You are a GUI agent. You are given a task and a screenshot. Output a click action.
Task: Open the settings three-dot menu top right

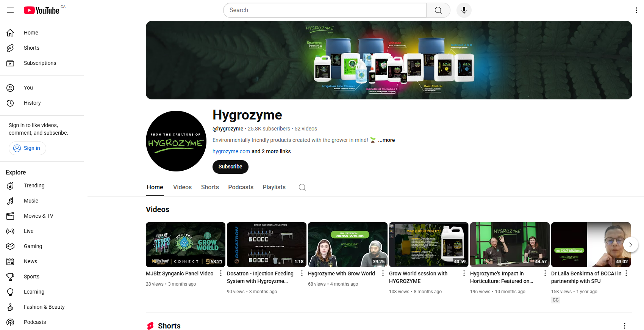click(636, 10)
